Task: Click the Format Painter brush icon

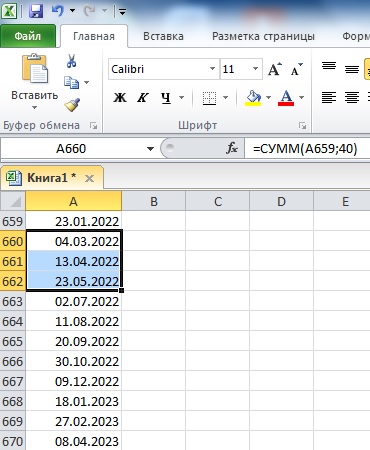Action: click(72, 105)
